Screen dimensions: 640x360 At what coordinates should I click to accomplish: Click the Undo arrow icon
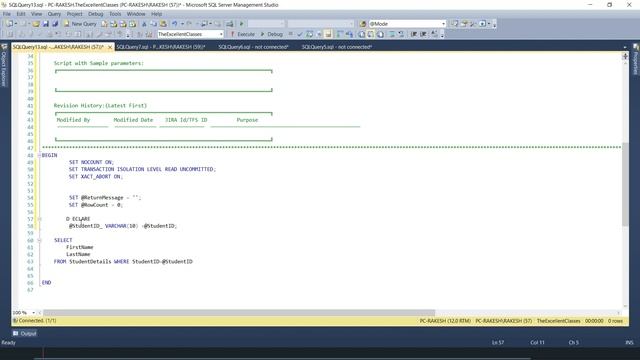tap(175, 24)
